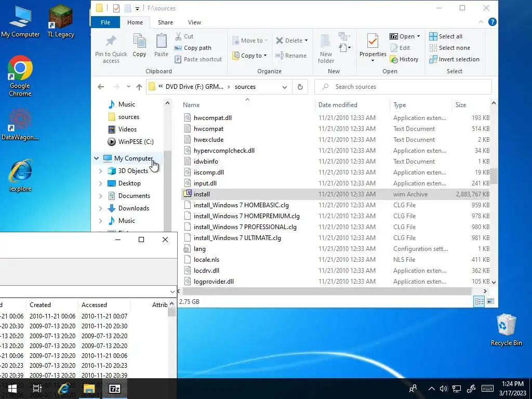This screenshot has height=399, width=532.
Task: Go up one folder level
Action: (139, 87)
